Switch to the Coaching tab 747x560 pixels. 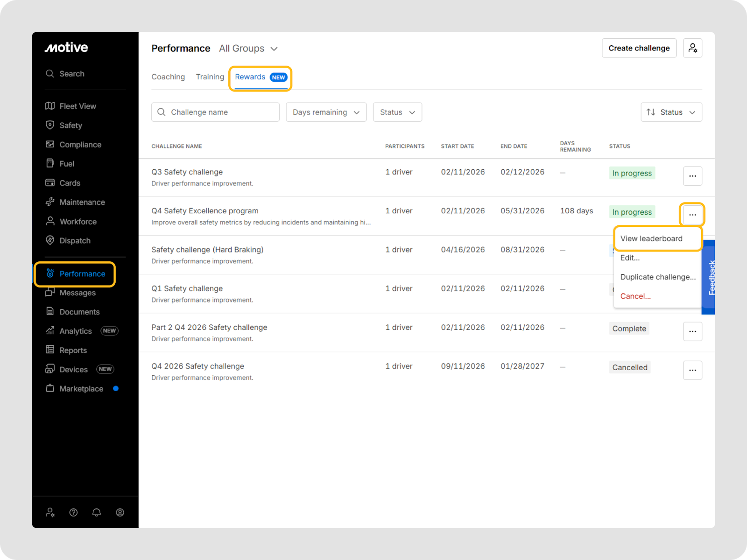tap(168, 77)
